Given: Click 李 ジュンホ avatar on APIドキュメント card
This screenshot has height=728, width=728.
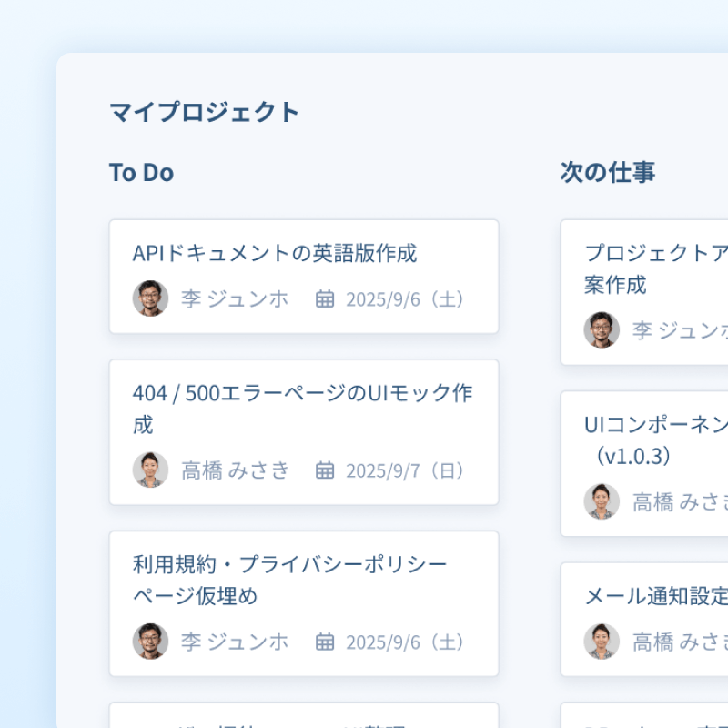Looking at the screenshot, I should (150, 298).
